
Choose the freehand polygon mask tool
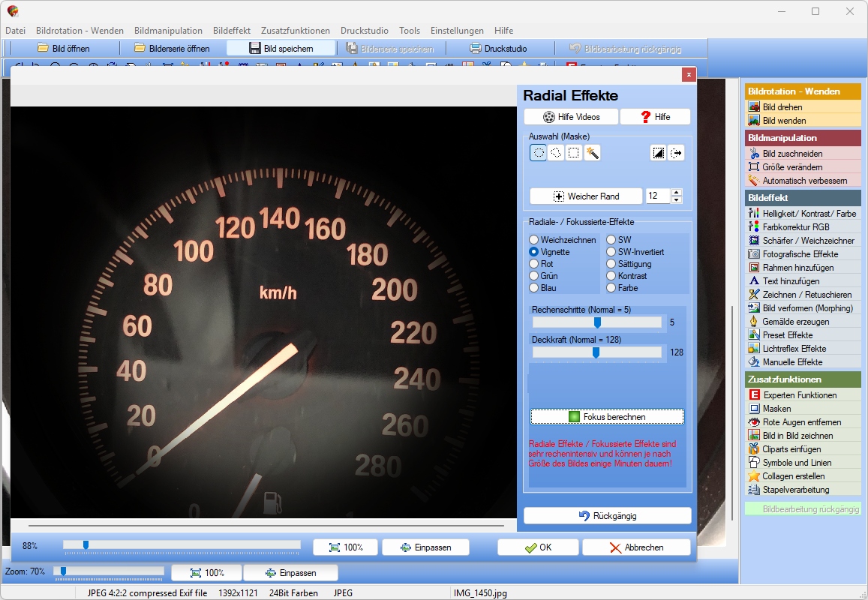click(x=556, y=153)
